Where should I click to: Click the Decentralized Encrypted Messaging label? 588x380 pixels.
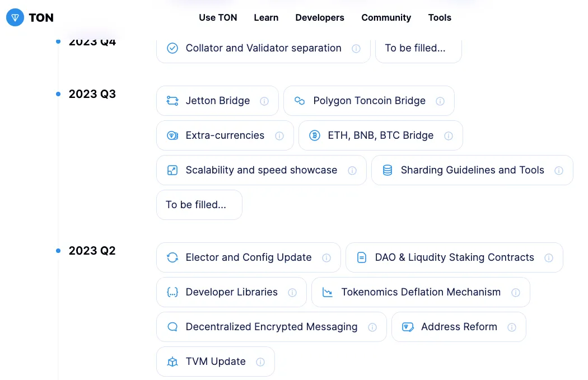pyautogui.click(x=272, y=327)
